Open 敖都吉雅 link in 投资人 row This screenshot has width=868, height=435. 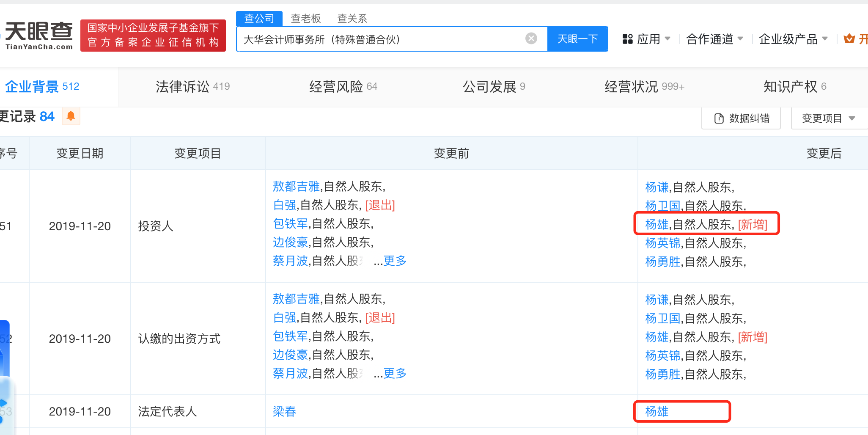(296, 186)
